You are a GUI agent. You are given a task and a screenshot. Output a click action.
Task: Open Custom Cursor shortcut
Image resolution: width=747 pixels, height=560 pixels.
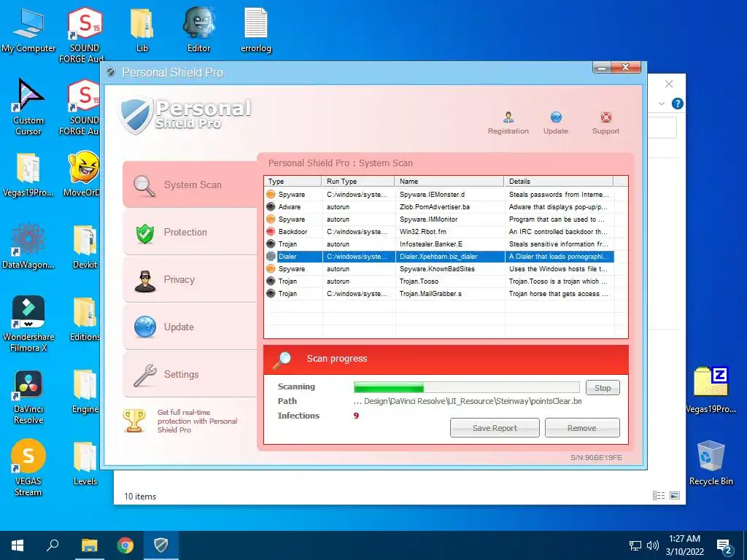pyautogui.click(x=28, y=108)
